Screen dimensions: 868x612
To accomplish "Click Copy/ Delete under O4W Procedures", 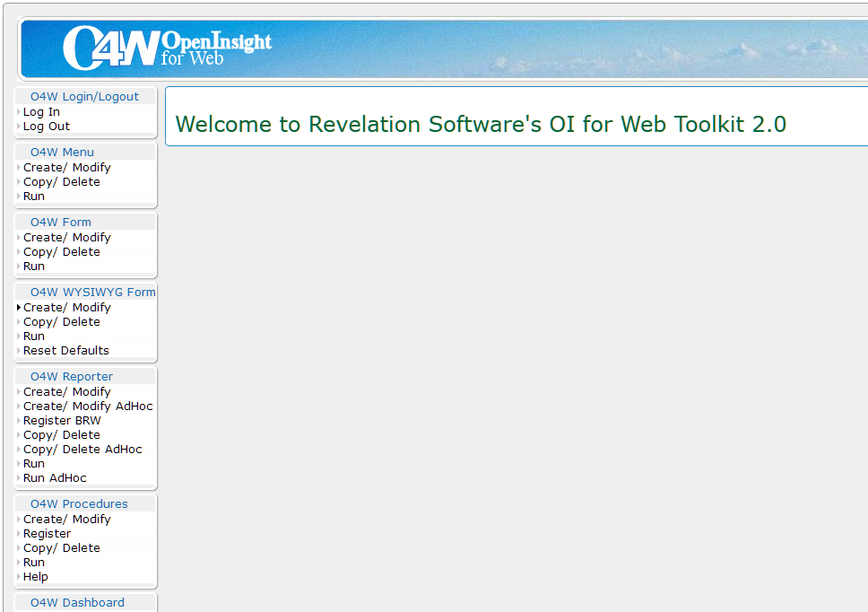I will click(x=62, y=547).
